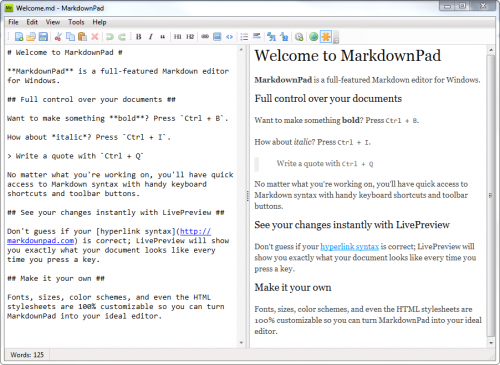Click the editor pane scroll down arrow
Viewport: 500px width, 365px height.
(x=241, y=343)
